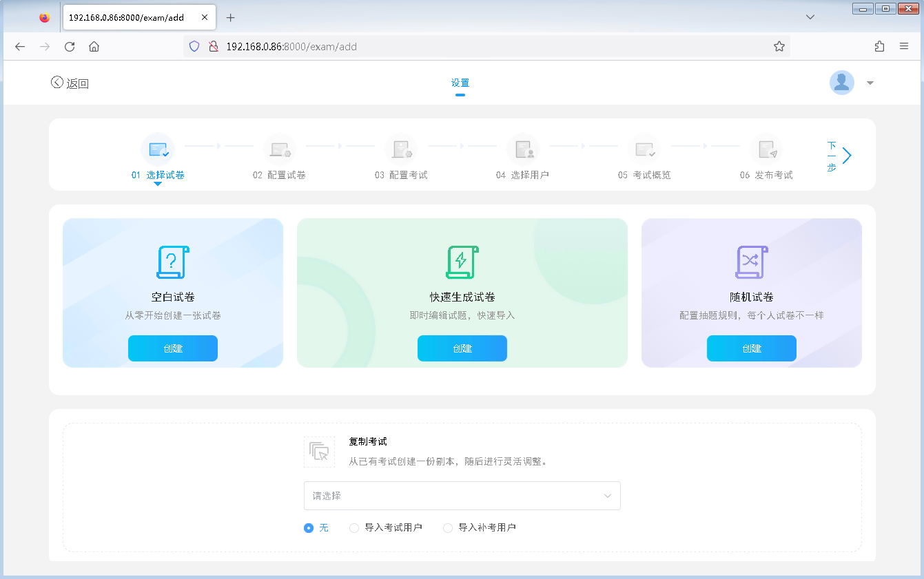This screenshot has height=579, width=924.
Task: Click the 02 配置试卷 step icon
Action: point(280,149)
